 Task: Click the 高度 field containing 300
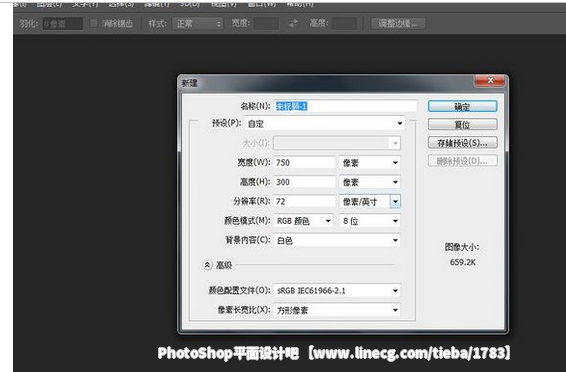305,182
